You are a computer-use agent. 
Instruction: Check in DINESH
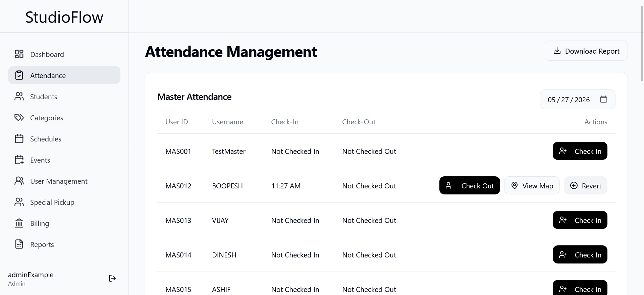tap(580, 254)
